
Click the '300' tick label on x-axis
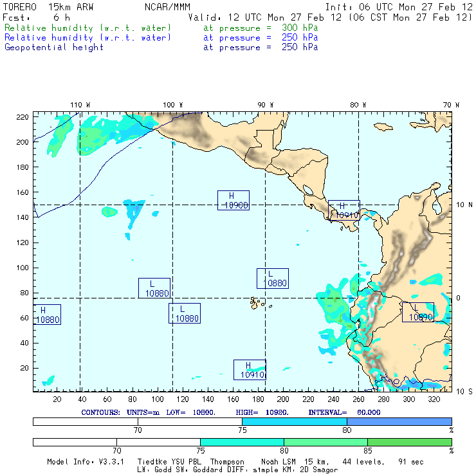coord(408,399)
